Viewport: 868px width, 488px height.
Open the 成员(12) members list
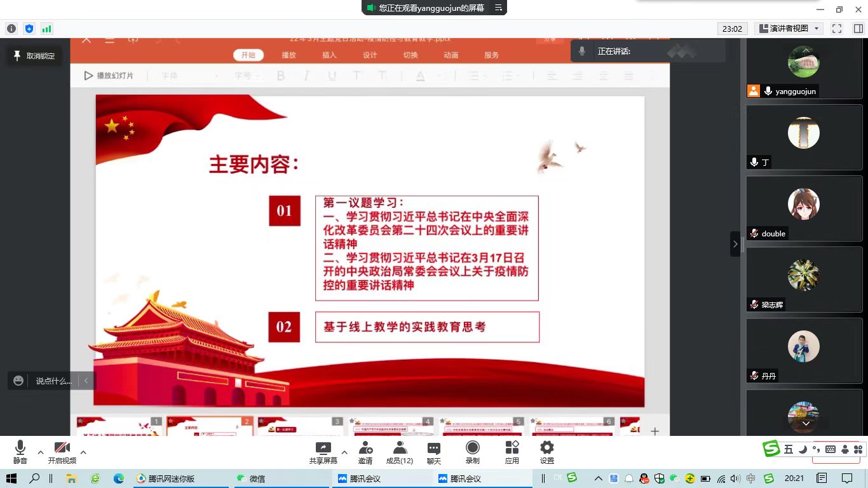pos(400,452)
